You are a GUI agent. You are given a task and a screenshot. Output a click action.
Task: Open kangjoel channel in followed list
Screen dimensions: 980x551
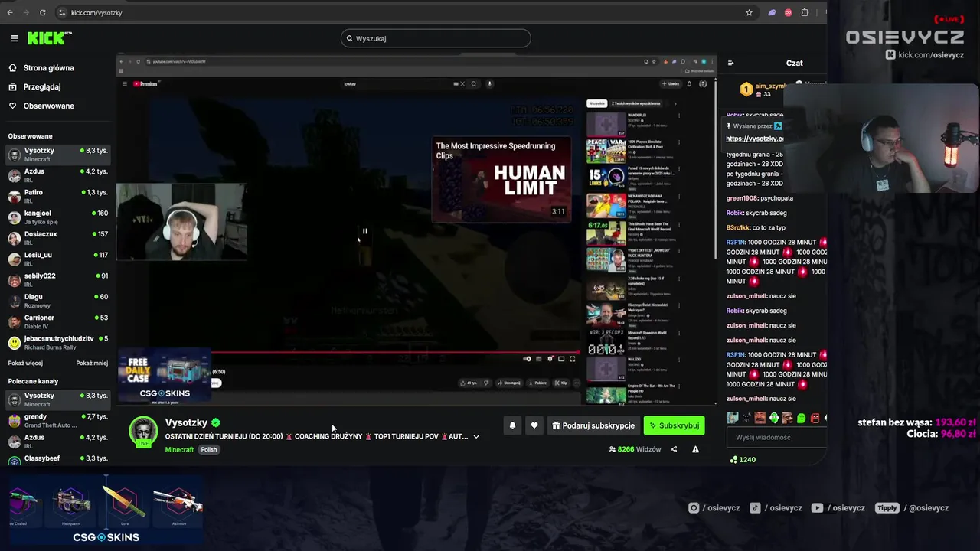(57, 217)
